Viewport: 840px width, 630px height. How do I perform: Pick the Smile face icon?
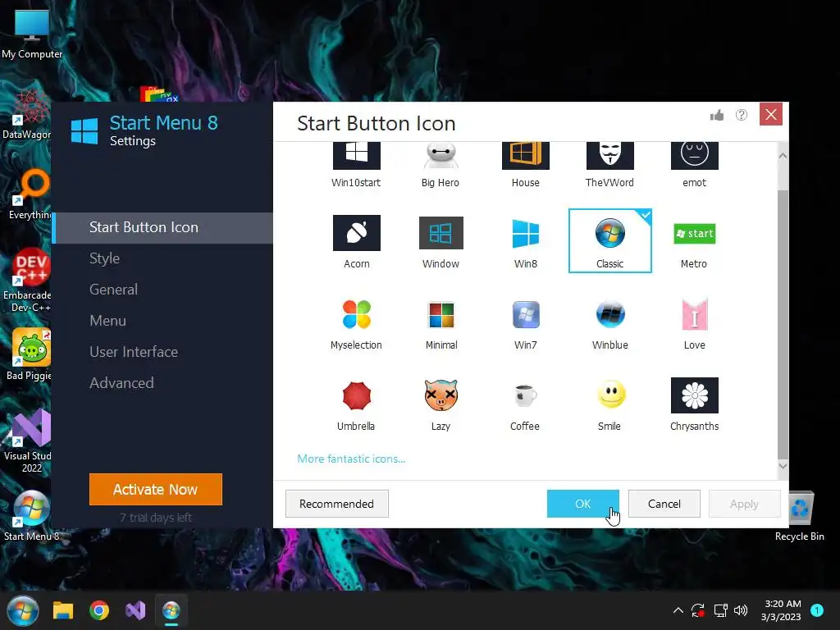tap(609, 404)
